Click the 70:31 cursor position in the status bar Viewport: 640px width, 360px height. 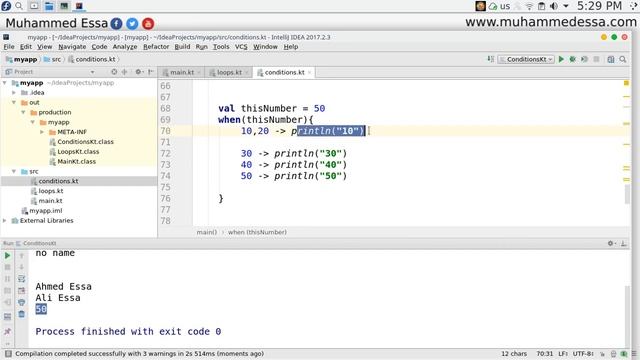click(x=544, y=353)
